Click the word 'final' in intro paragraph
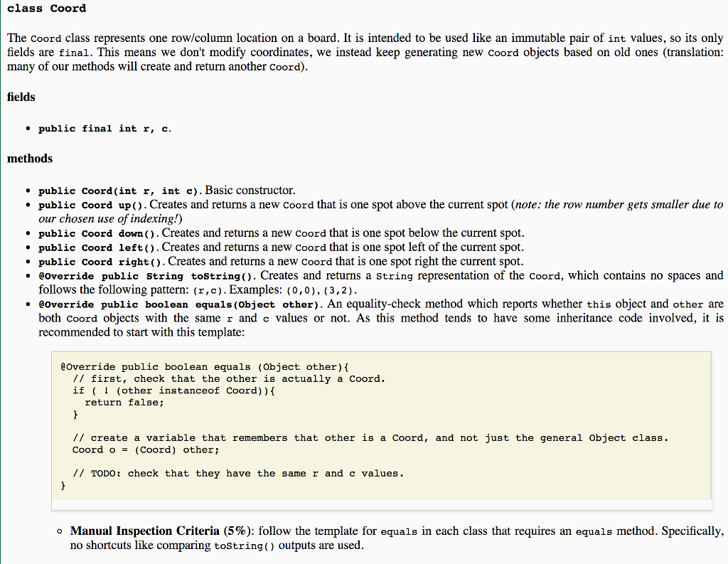 click(x=73, y=53)
